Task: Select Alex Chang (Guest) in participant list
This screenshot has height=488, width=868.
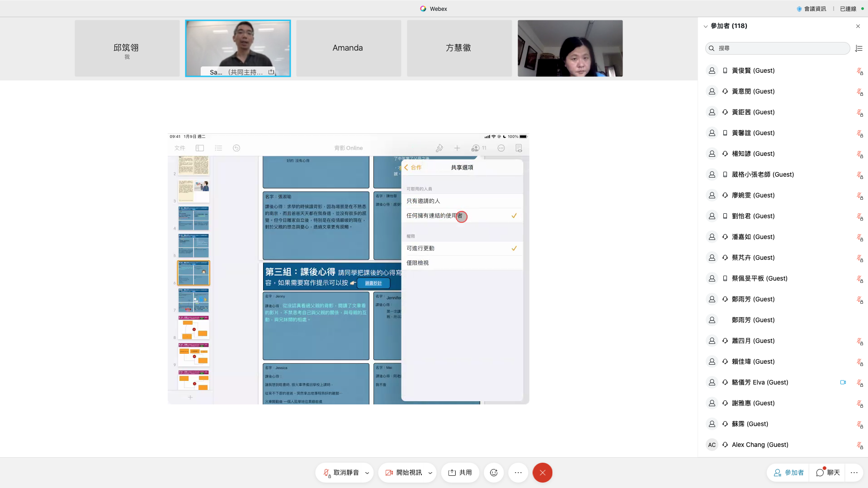Action: click(760, 445)
